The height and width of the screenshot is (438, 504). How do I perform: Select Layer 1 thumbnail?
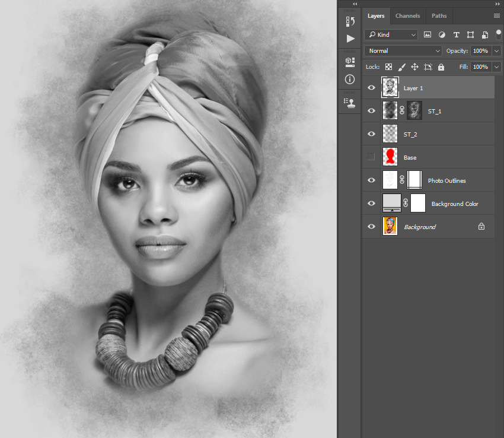point(390,87)
